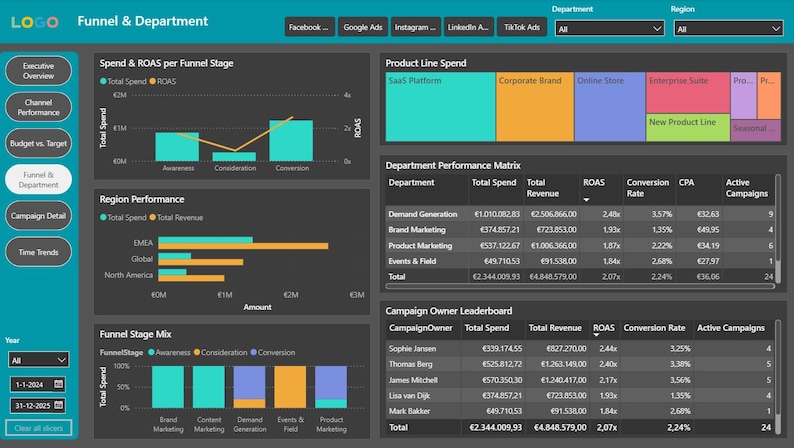Click the LOGO image in header

35,22
